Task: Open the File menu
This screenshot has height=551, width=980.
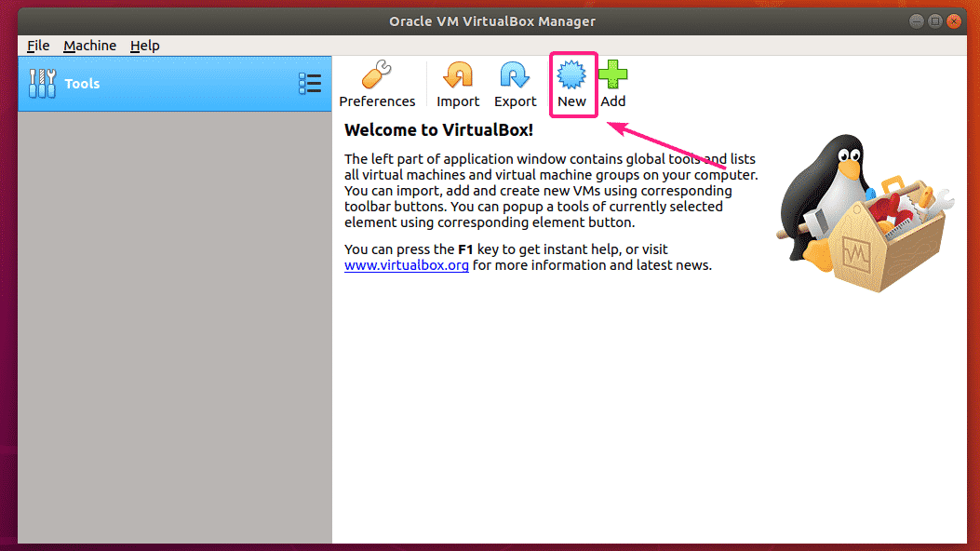Action: pyautogui.click(x=37, y=45)
